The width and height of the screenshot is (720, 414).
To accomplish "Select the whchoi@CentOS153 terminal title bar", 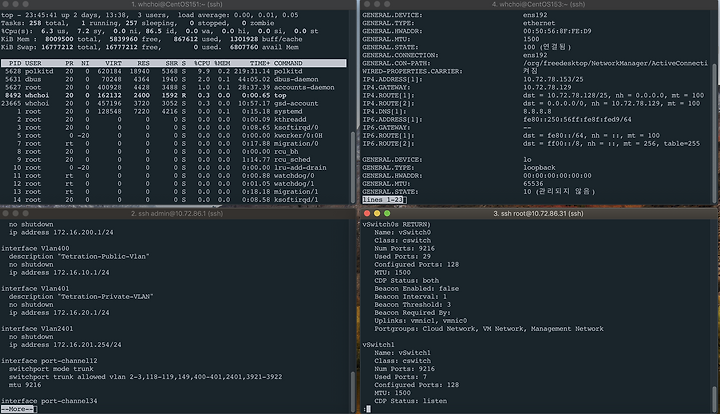I will tap(539, 4).
